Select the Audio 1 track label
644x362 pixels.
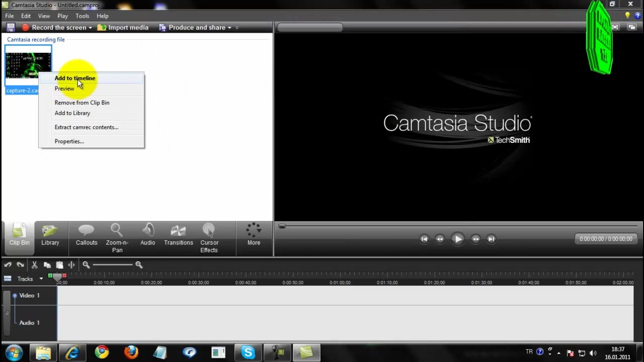(29, 323)
